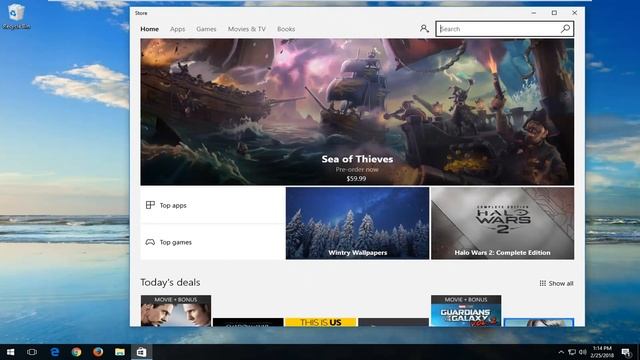Open the Books tab
Viewport: 640px width, 360px height.
[286, 29]
